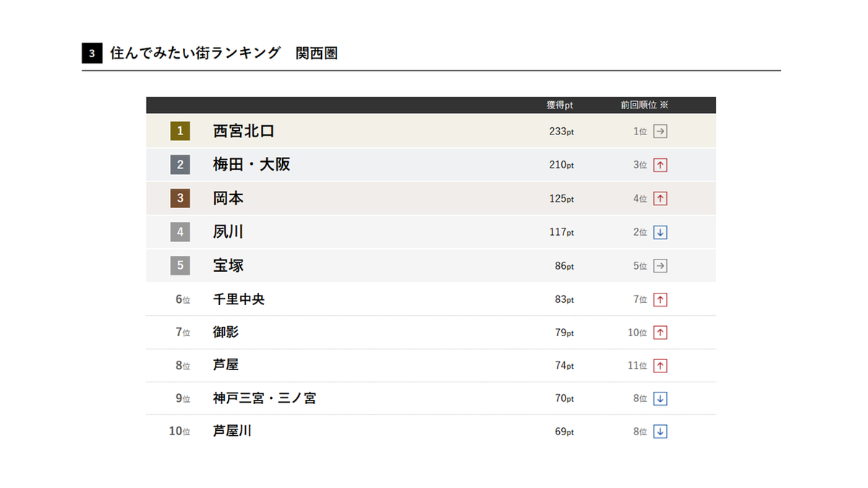The width and height of the screenshot is (868, 488).
Task: Click the red up arrow in 御影 row
Action: pyautogui.click(x=660, y=333)
